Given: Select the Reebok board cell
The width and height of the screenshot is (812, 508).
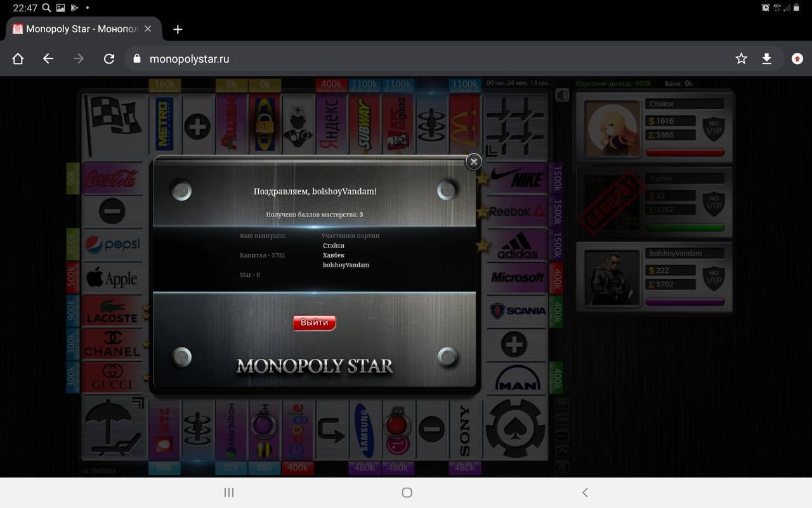Looking at the screenshot, I should (x=516, y=211).
